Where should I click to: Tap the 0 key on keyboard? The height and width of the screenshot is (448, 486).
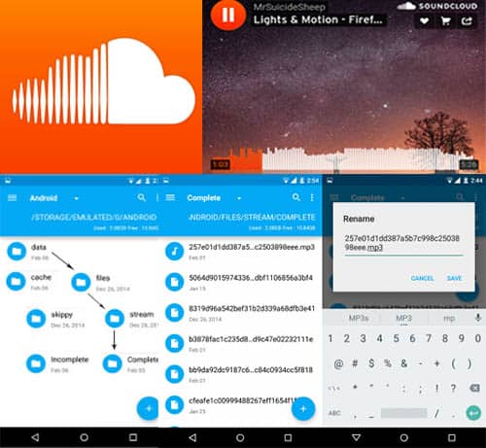(477, 339)
